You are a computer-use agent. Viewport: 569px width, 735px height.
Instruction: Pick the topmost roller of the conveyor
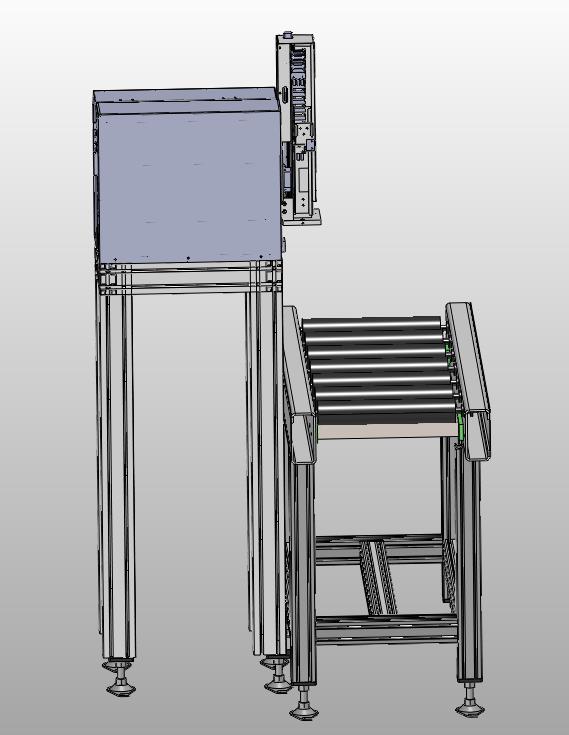(x=372, y=323)
